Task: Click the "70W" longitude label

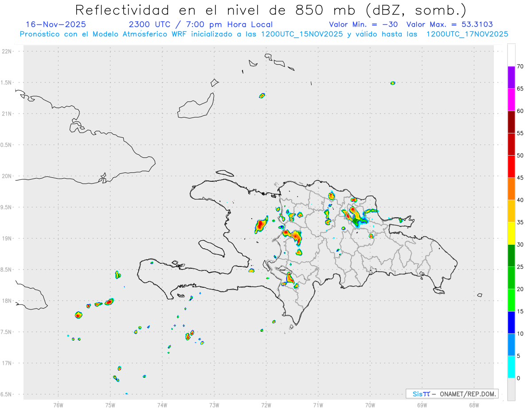Action: pyautogui.click(x=370, y=405)
